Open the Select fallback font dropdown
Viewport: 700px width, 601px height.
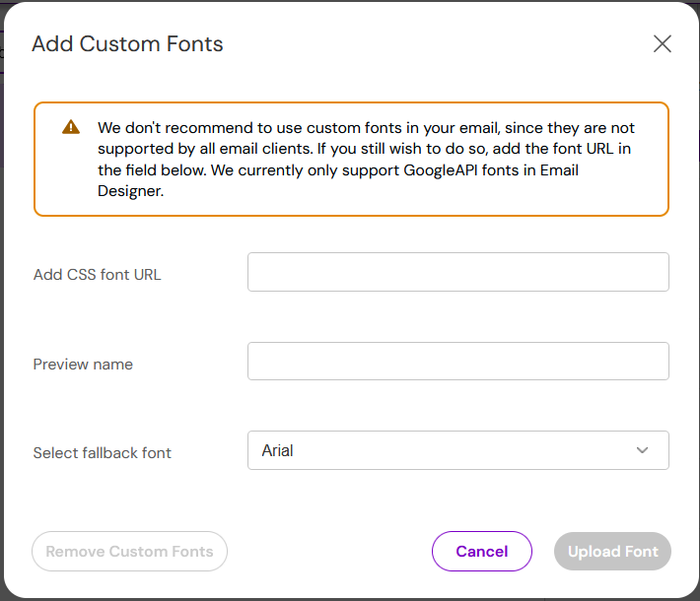pyautogui.click(x=458, y=450)
